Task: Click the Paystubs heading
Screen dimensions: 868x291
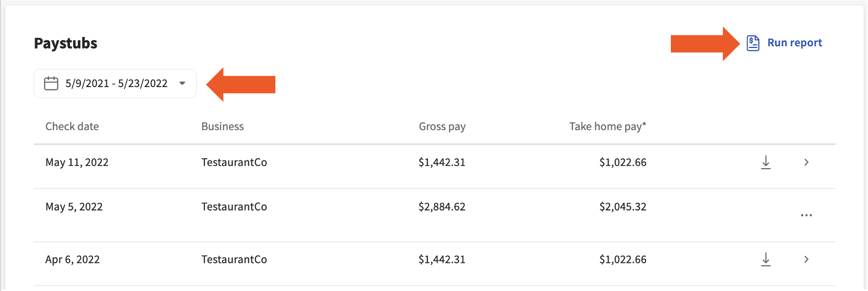Action: tap(66, 43)
